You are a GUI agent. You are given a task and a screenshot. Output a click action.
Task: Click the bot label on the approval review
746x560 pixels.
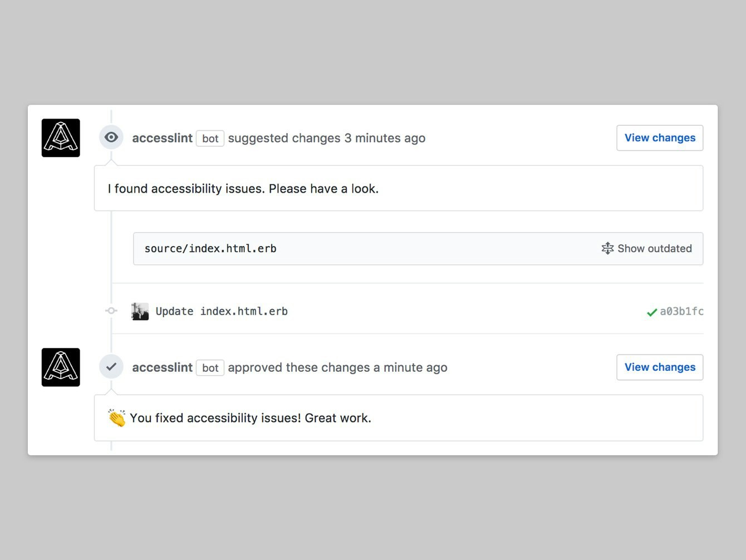click(210, 367)
